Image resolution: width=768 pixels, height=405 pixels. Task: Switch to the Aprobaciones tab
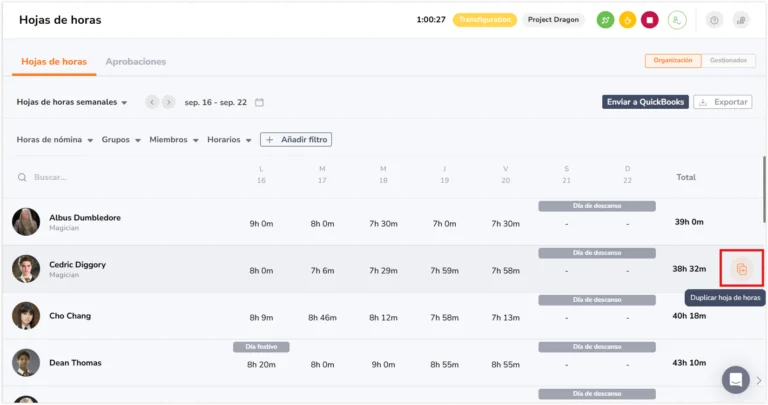(x=136, y=62)
